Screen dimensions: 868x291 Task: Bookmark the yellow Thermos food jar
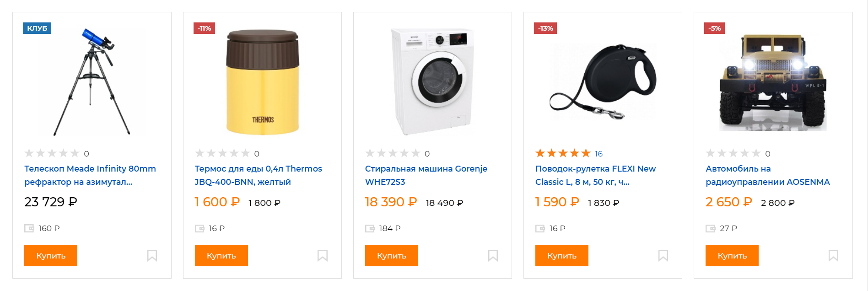(322, 255)
